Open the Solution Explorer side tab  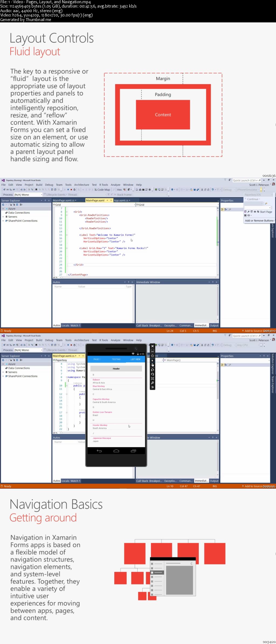click(x=273, y=364)
